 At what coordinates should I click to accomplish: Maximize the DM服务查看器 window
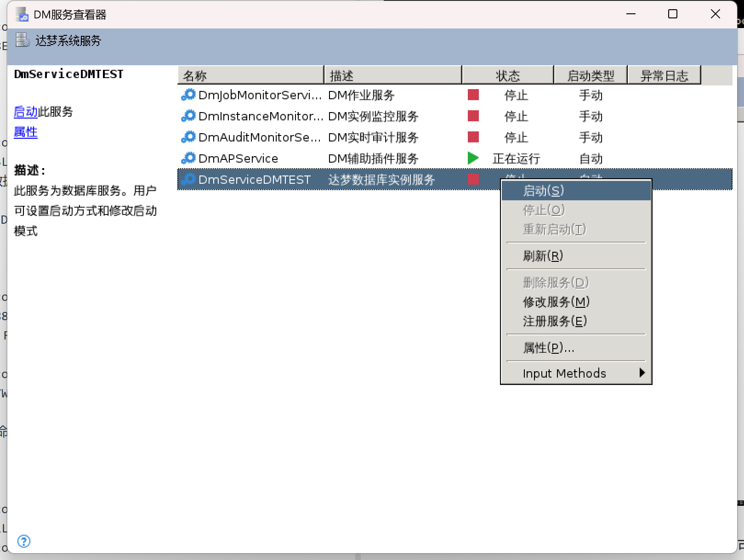pyautogui.click(x=673, y=14)
